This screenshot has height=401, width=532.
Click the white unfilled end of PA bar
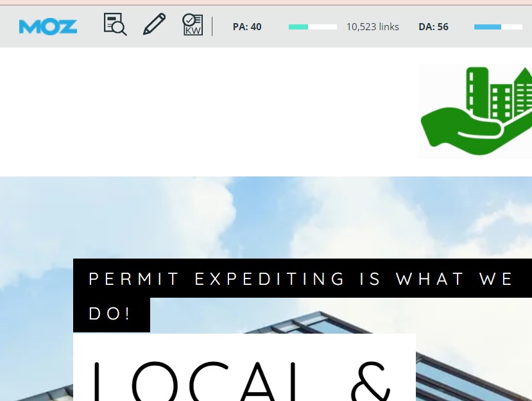(324, 27)
